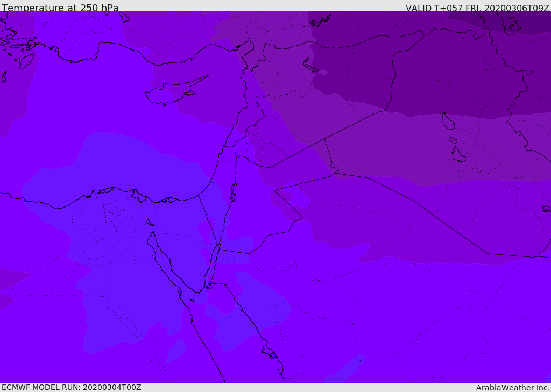Click the Sea of Galilee outline
Screen dimensions: 551x392
(237, 154)
